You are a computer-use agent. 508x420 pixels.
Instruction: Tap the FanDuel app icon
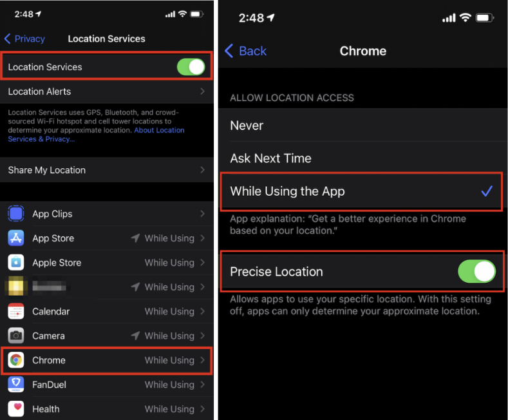pyautogui.click(x=16, y=385)
